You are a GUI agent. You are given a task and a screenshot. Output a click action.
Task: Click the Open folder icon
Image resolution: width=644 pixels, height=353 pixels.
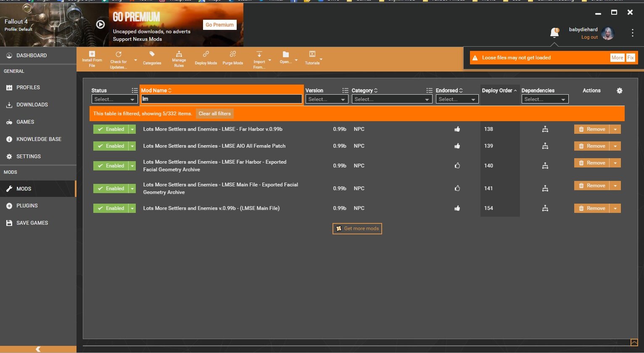[286, 54]
